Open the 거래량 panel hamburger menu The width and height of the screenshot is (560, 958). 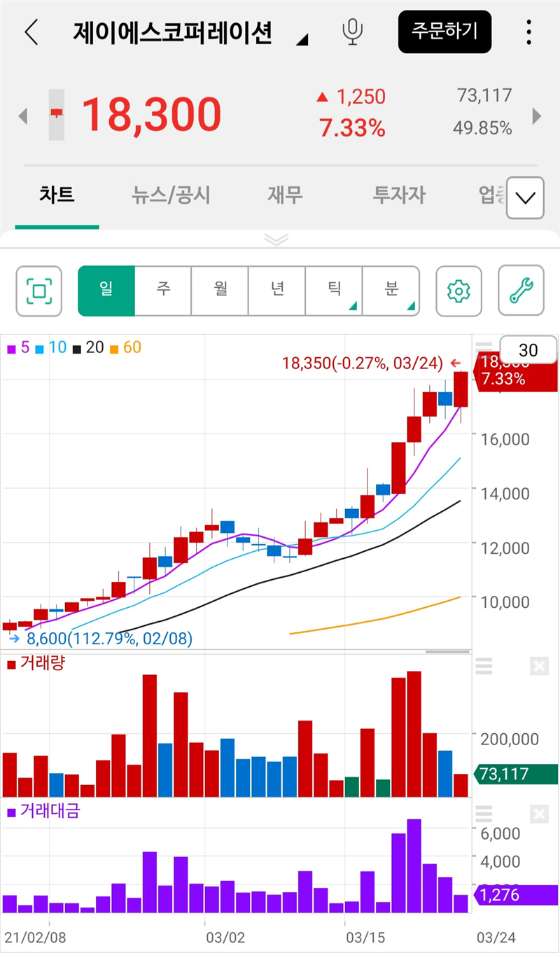(x=484, y=666)
